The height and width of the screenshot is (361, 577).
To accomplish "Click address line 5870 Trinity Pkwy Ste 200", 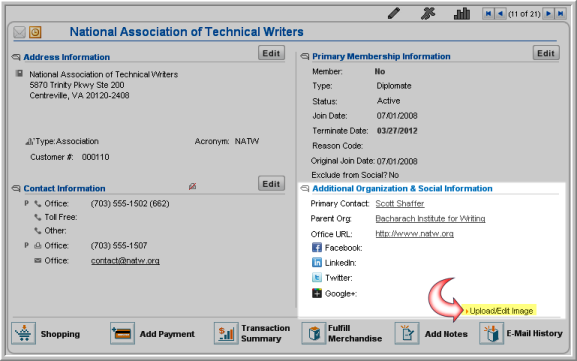I will tap(77, 85).
